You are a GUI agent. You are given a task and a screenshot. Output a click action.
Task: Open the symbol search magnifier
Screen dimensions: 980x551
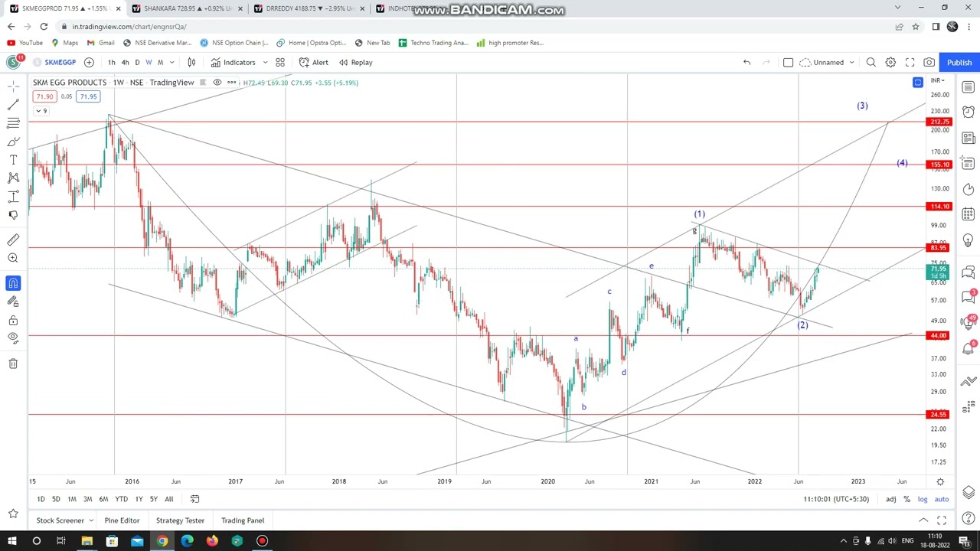click(871, 62)
